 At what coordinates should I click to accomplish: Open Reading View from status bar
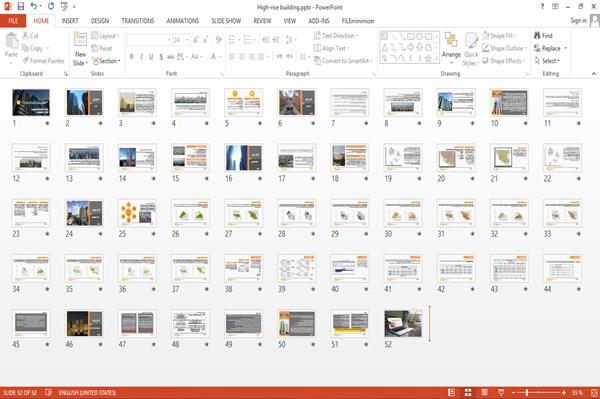tap(484, 392)
